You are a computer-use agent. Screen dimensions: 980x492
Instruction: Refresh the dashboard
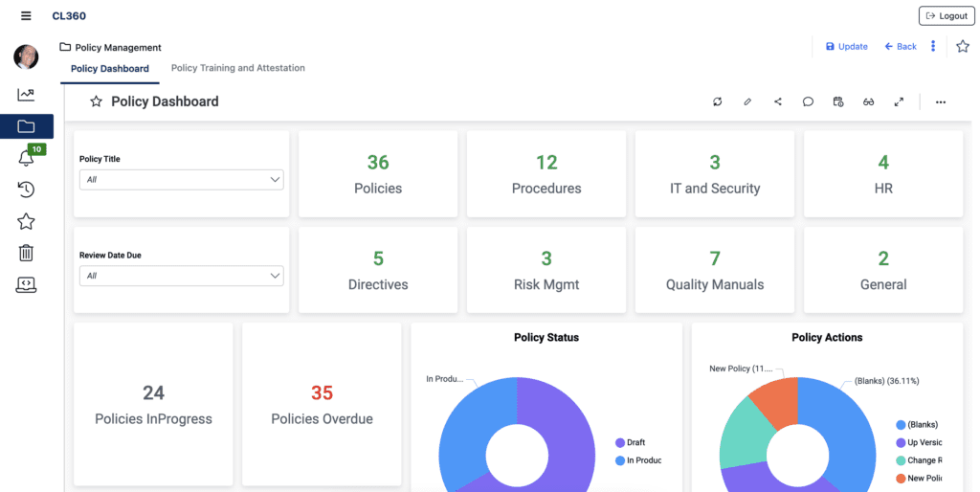(x=718, y=101)
